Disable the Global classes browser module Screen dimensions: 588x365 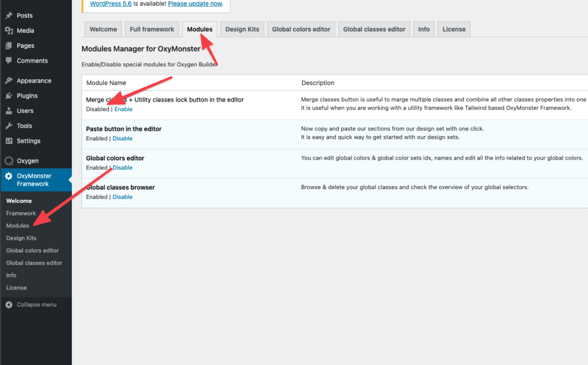pos(123,197)
